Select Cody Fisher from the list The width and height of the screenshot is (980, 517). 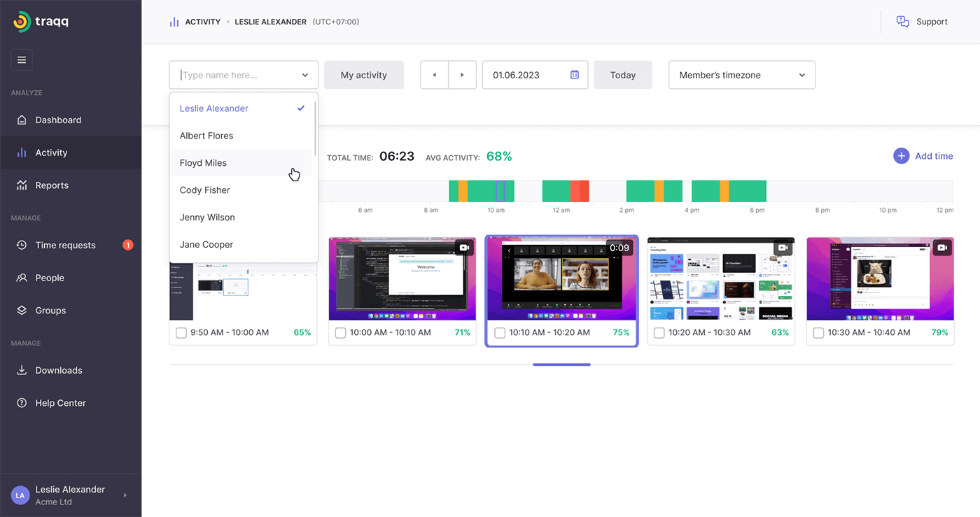coord(242,190)
